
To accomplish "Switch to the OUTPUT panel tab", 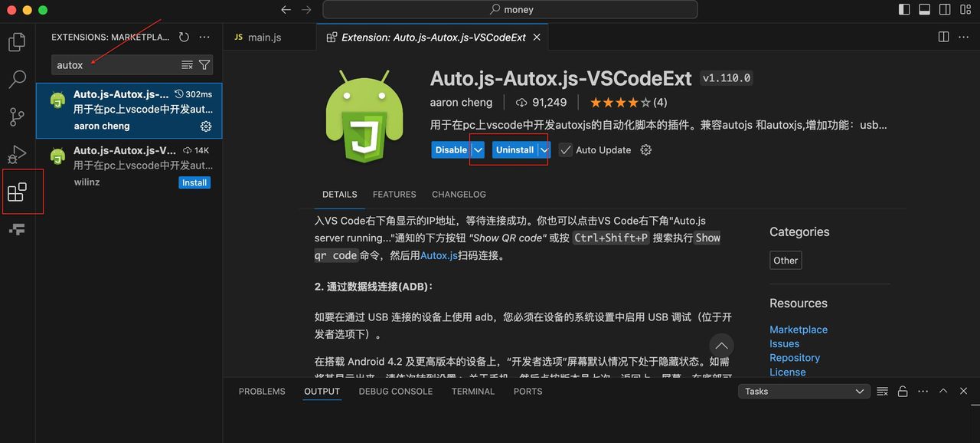I will tap(322, 391).
